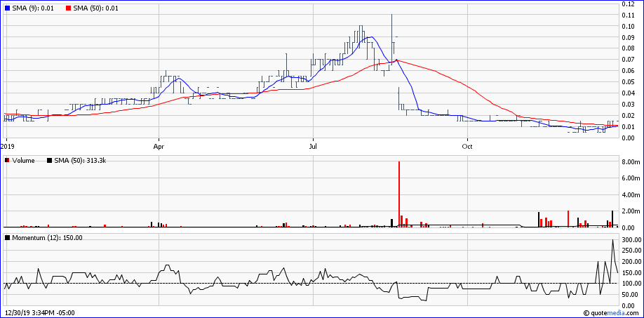The width and height of the screenshot is (644, 318).
Task: Click the red Volume legend square
Action: pyautogui.click(x=8, y=161)
